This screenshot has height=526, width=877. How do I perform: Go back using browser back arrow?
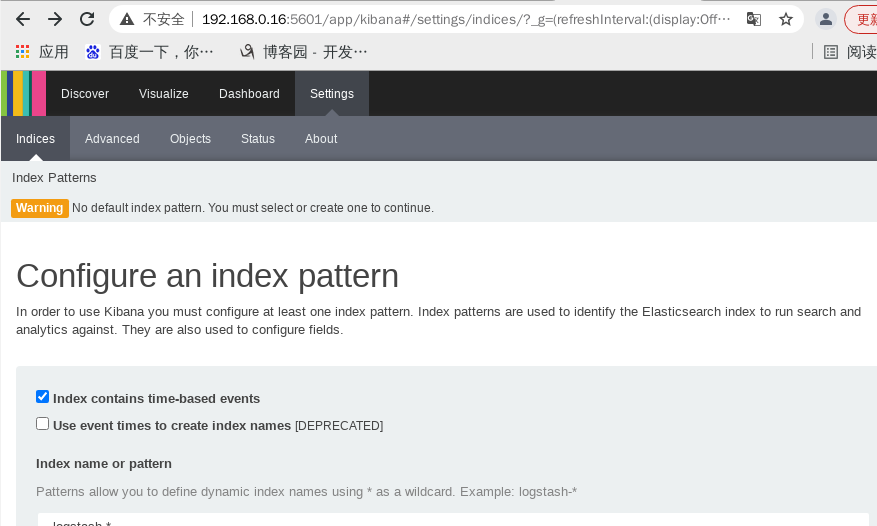coord(23,20)
